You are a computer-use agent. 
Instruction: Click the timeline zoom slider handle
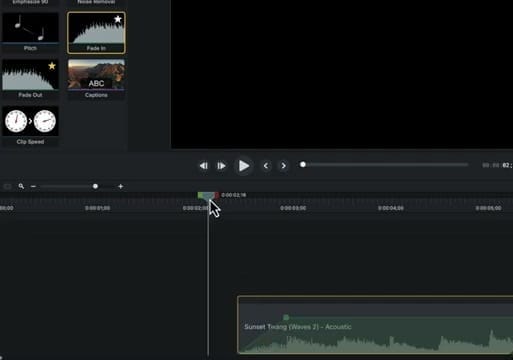(95, 186)
